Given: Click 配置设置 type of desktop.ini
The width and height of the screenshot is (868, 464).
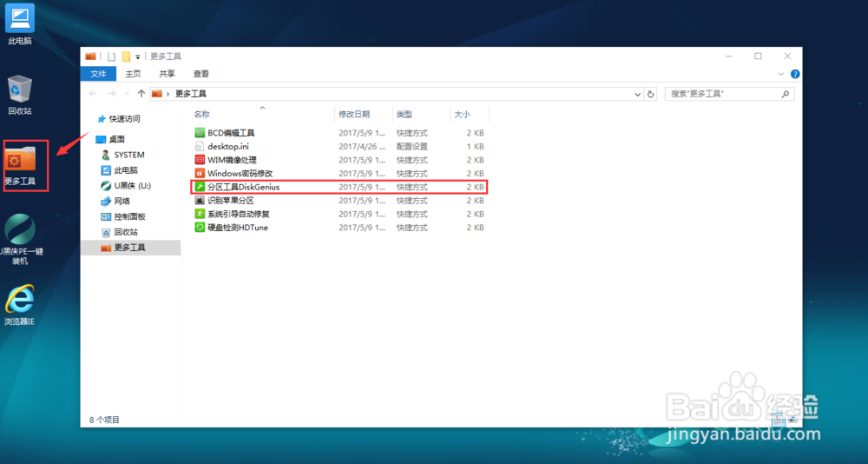Looking at the screenshot, I should 411,146.
